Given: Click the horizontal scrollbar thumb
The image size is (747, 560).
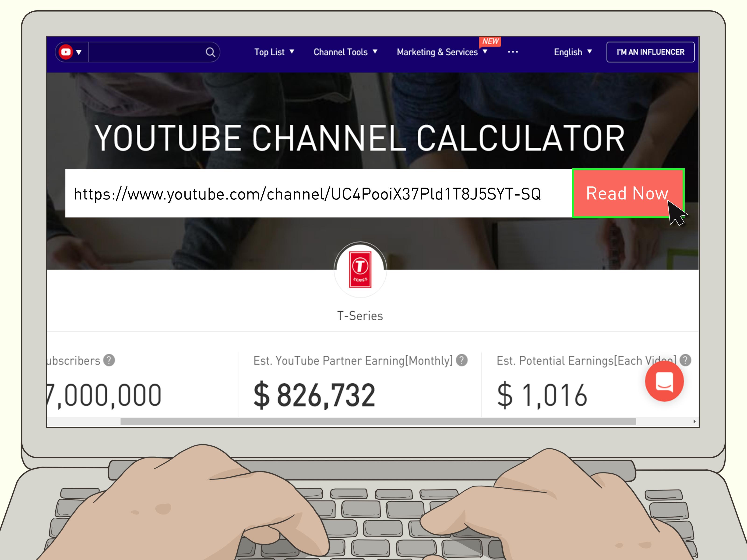Looking at the screenshot, I should [x=378, y=421].
